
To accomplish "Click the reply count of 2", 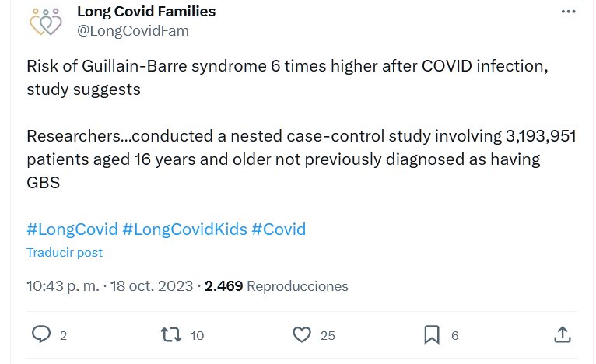I will pyautogui.click(x=63, y=335).
